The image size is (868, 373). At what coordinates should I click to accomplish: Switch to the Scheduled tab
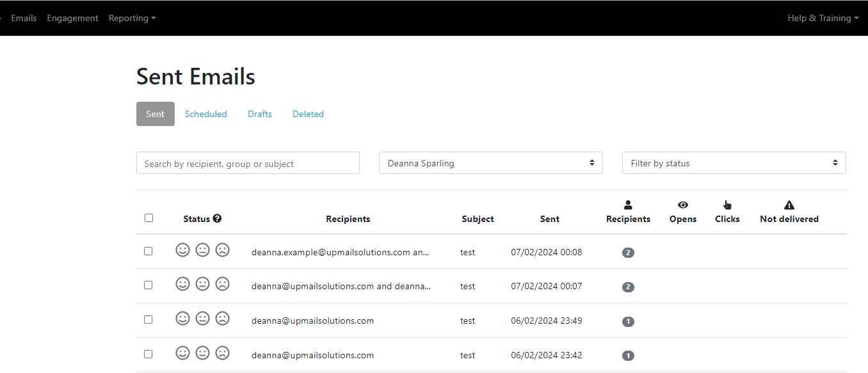tap(205, 114)
